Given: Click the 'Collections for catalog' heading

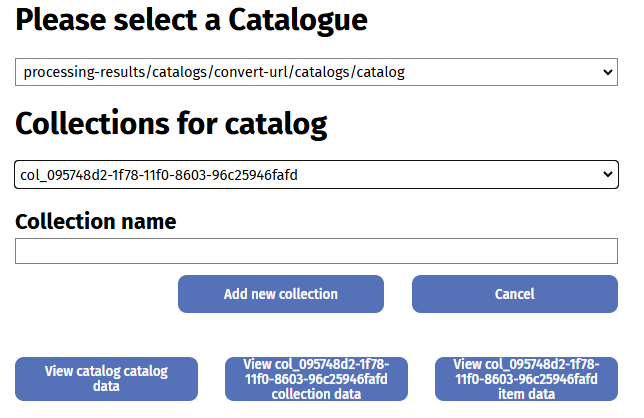Looking at the screenshot, I should (171, 123).
